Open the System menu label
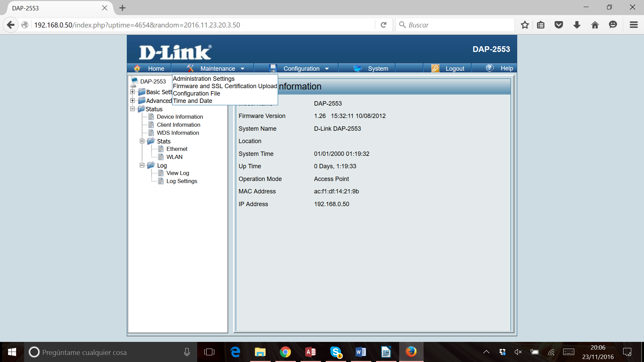Image resolution: width=644 pixels, height=362 pixels. coord(378,69)
